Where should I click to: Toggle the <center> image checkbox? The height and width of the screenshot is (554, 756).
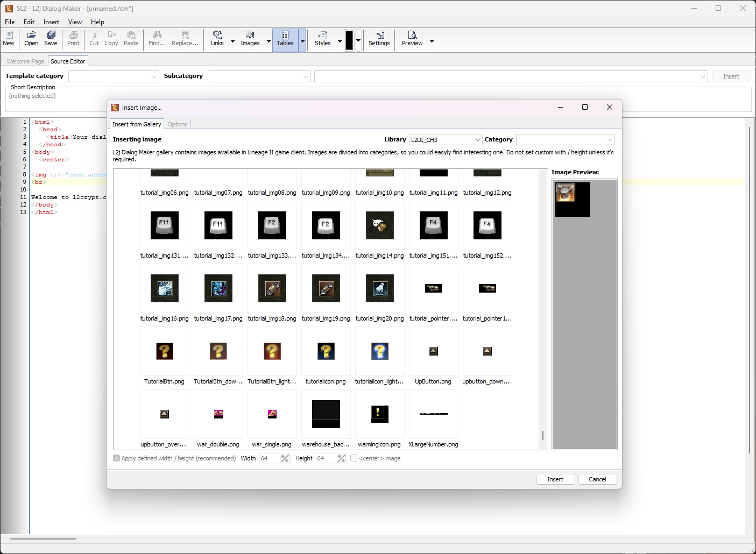(x=354, y=458)
